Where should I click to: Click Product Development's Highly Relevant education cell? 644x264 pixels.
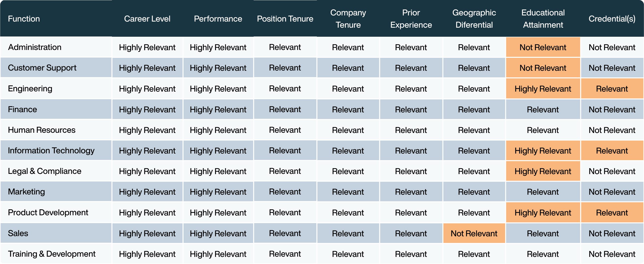click(543, 213)
